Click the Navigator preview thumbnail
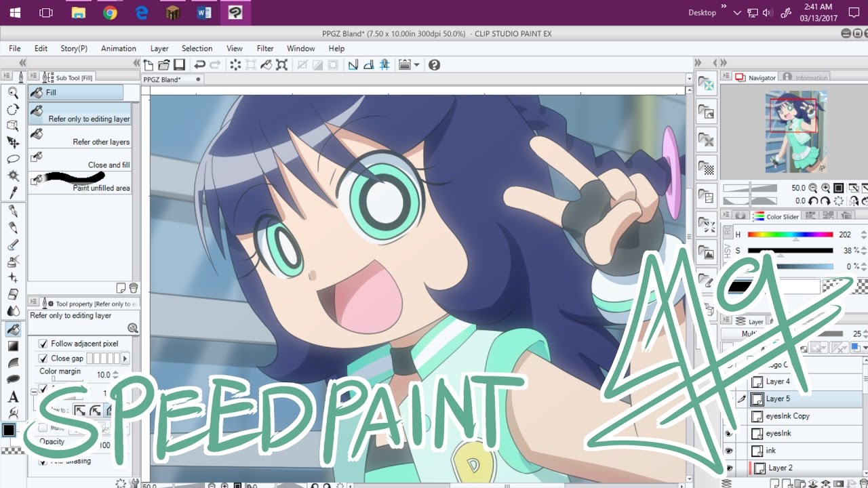The height and width of the screenshot is (488, 868). (x=796, y=132)
